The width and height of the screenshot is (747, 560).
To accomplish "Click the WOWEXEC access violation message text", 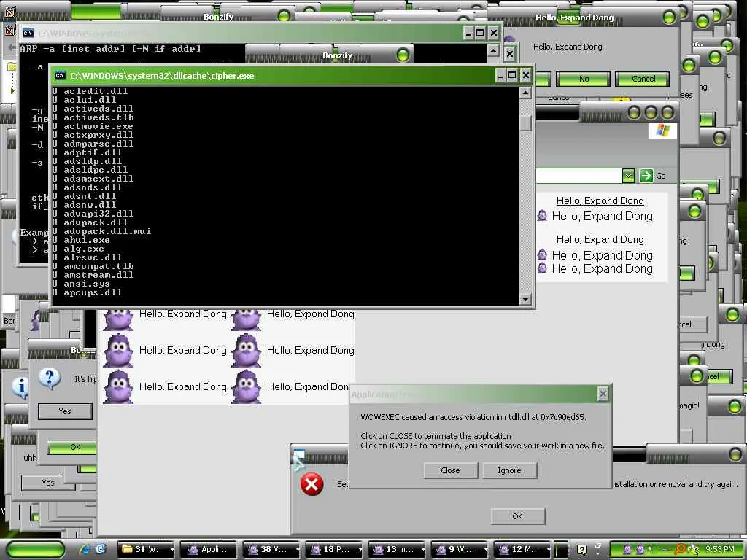I will (x=473, y=417).
